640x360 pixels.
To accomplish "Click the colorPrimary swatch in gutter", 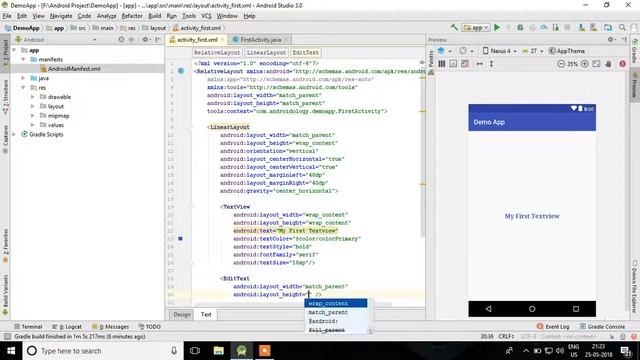I will (x=180, y=238).
